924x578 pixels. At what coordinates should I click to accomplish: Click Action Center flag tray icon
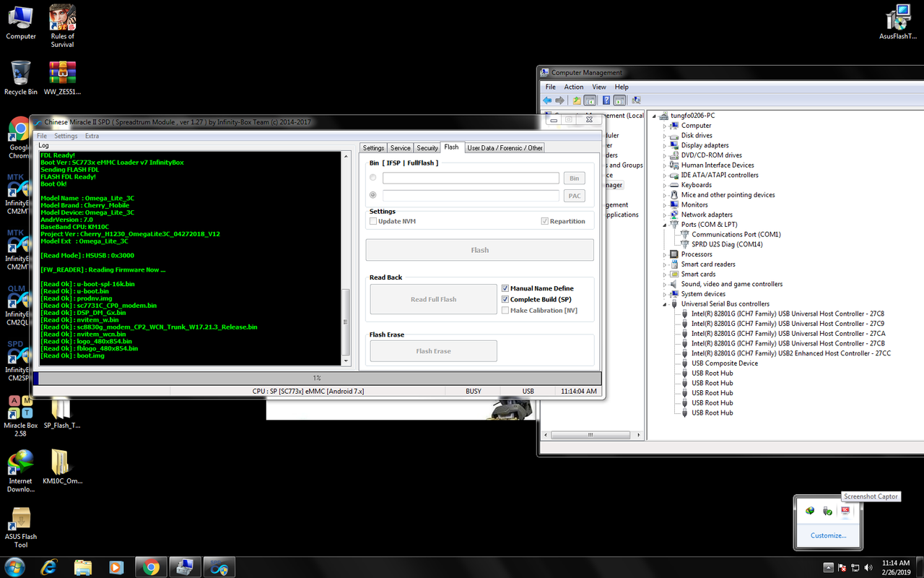click(x=843, y=567)
